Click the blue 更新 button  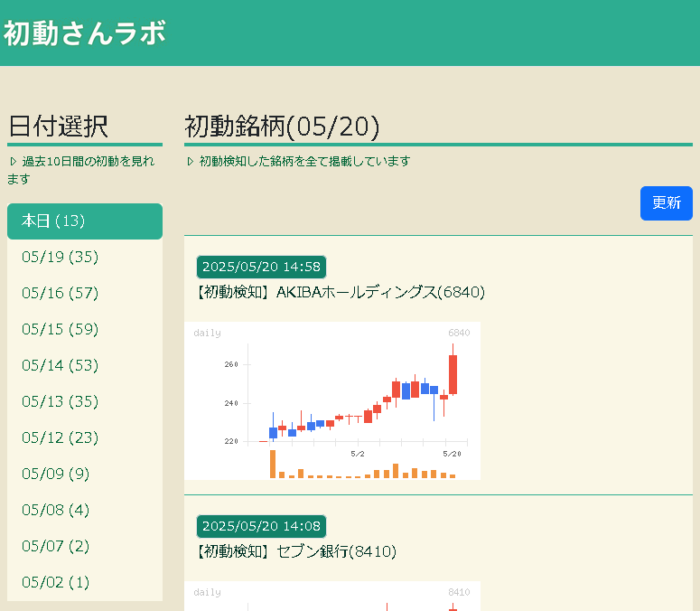click(666, 203)
